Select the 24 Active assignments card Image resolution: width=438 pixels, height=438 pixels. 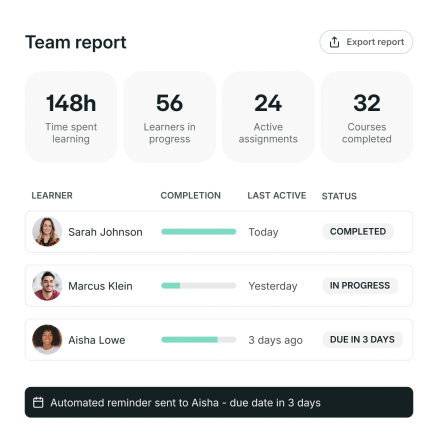coord(268,117)
